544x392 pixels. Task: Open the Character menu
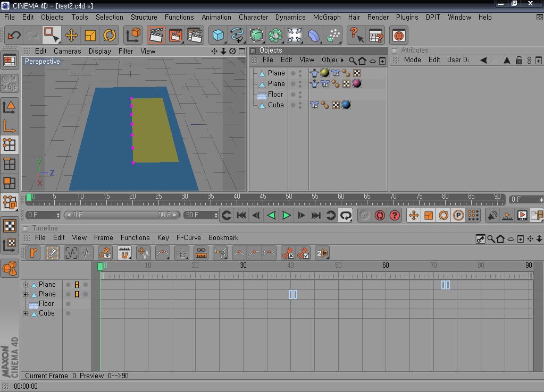253,17
